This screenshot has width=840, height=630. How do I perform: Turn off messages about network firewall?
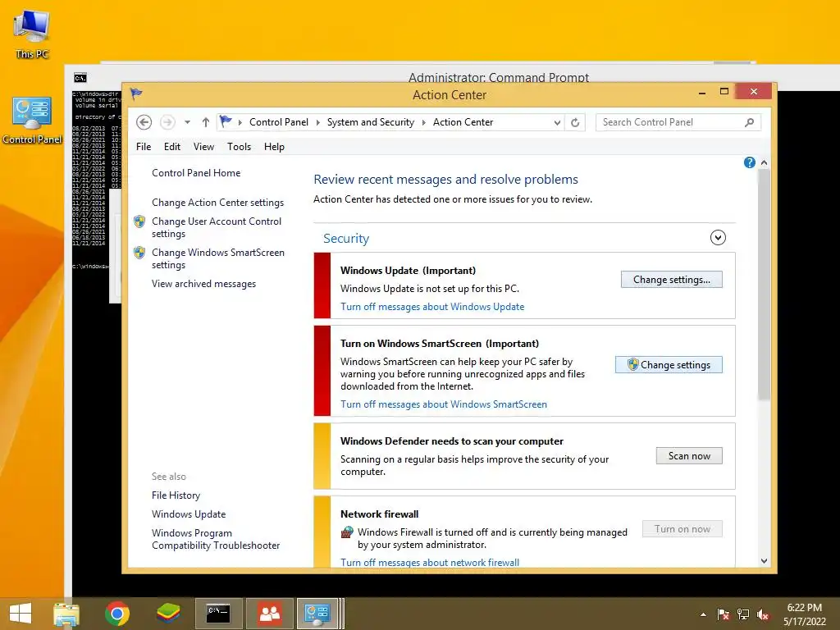click(x=430, y=563)
